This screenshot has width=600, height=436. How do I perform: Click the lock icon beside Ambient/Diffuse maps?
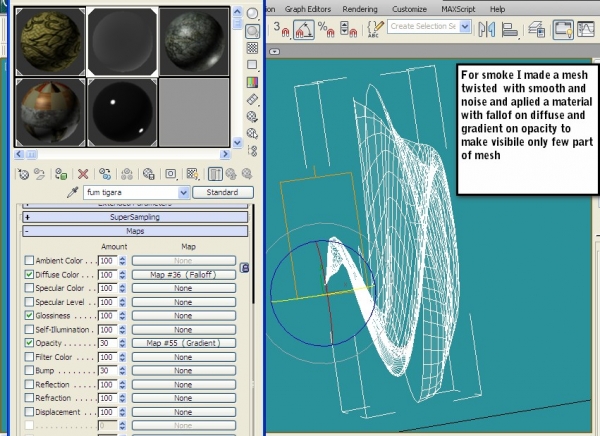coord(245,268)
